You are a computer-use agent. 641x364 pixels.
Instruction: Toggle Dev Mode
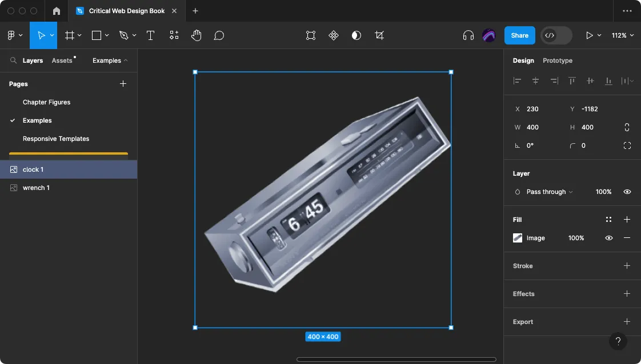click(555, 35)
